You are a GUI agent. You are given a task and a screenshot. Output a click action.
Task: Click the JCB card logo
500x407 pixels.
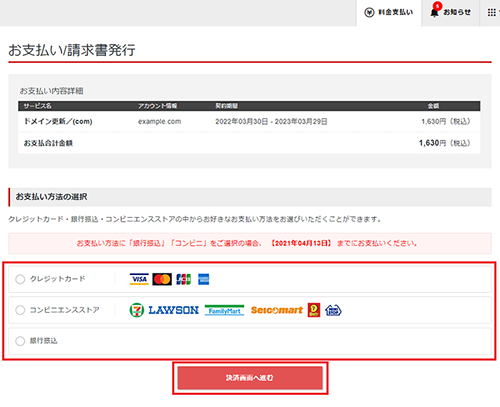point(184,279)
